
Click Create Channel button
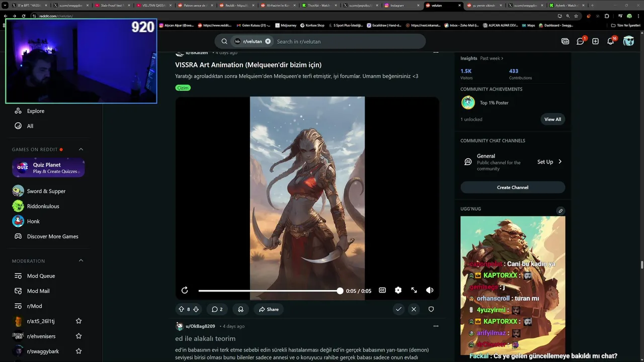click(x=513, y=188)
